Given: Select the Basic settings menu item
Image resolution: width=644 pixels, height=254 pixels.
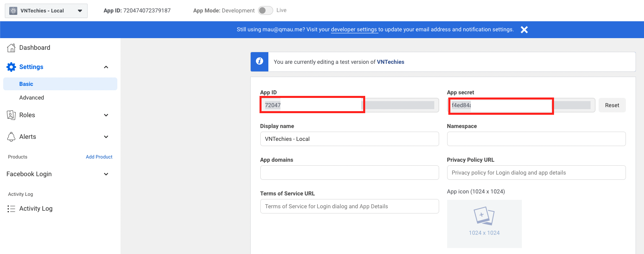Looking at the screenshot, I should [x=27, y=84].
